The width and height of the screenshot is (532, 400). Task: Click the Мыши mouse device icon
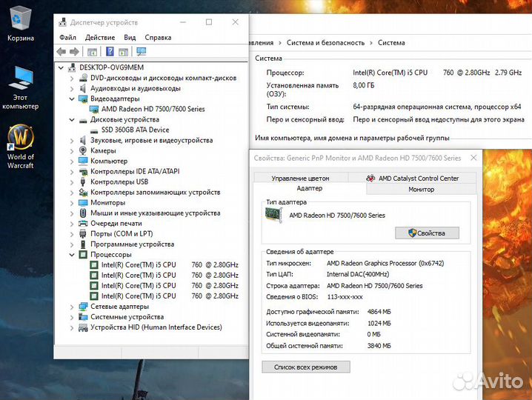click(83, 213)
